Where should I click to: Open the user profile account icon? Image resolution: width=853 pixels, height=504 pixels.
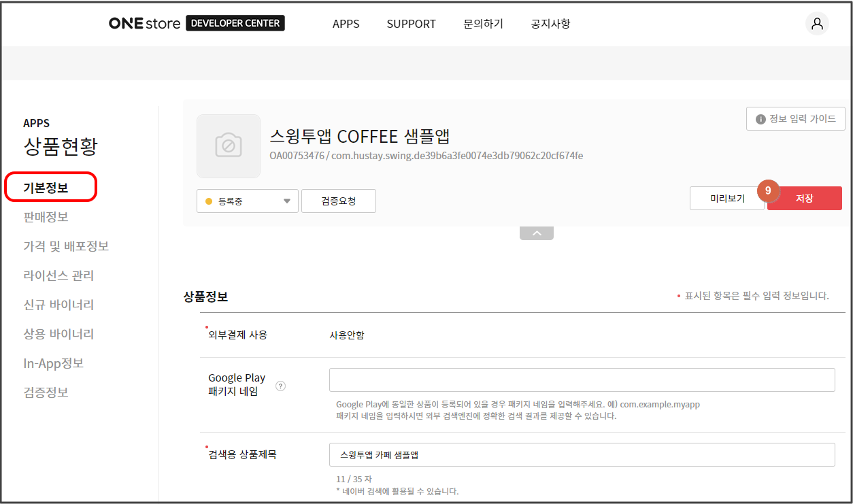(x=817, y=24)
